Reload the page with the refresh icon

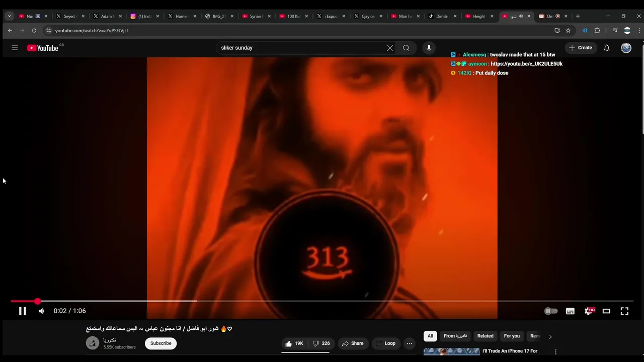coord(34,31)
